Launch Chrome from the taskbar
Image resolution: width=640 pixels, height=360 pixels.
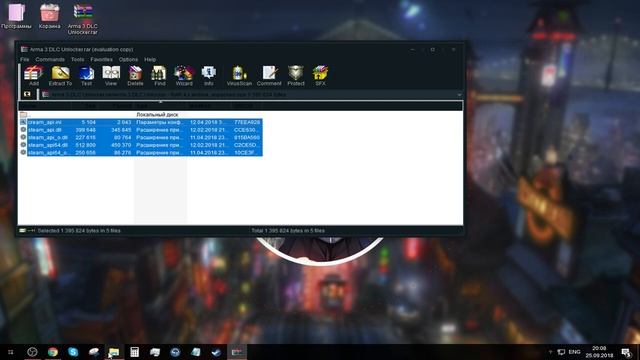point(53,352)
